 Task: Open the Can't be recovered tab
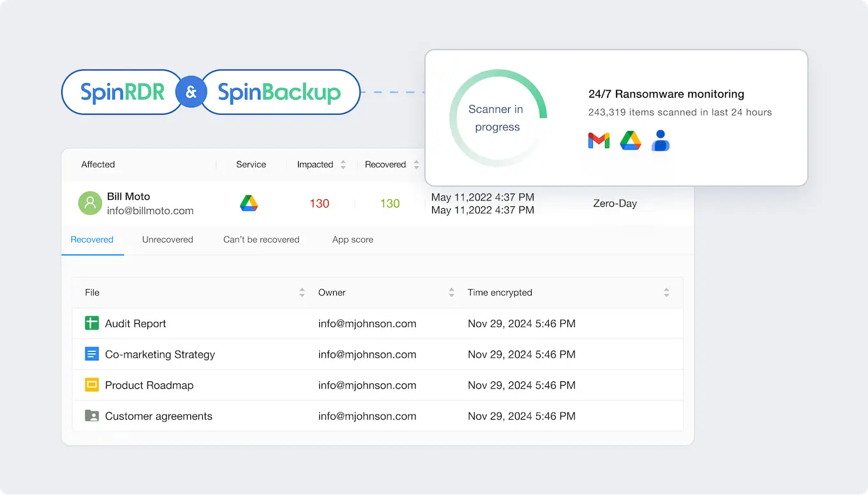coord(261,240)
